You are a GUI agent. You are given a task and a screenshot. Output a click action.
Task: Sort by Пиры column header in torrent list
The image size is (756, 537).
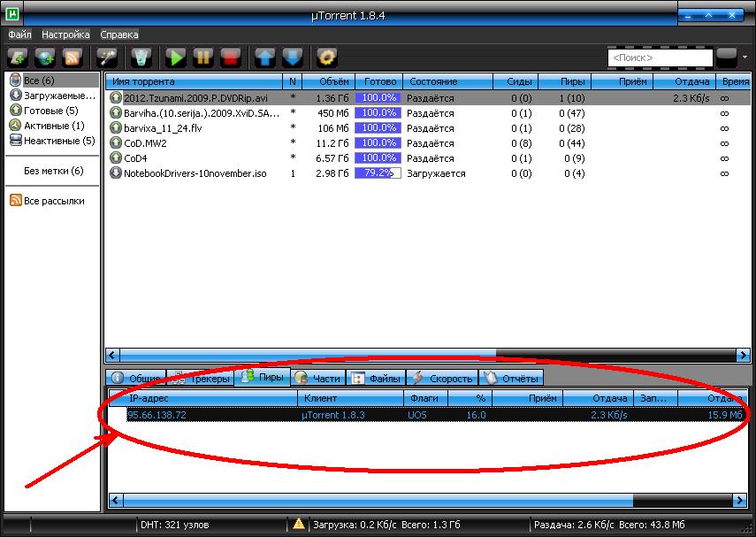(x=565, y=81)
